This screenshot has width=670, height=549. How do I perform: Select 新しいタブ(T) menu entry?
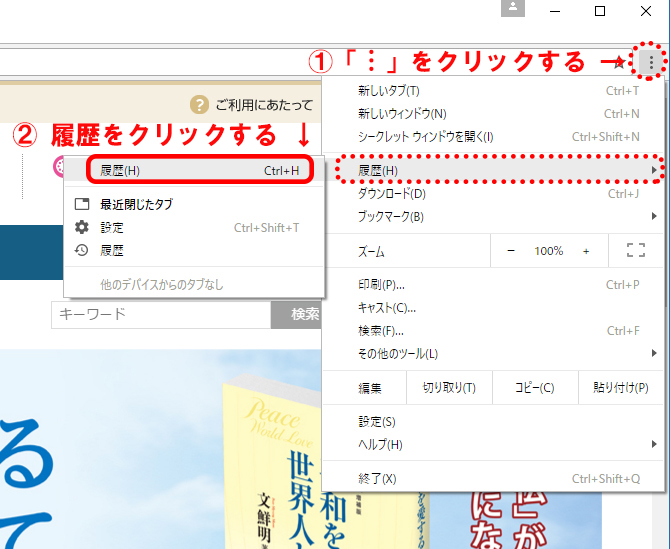tap(493, 91)
